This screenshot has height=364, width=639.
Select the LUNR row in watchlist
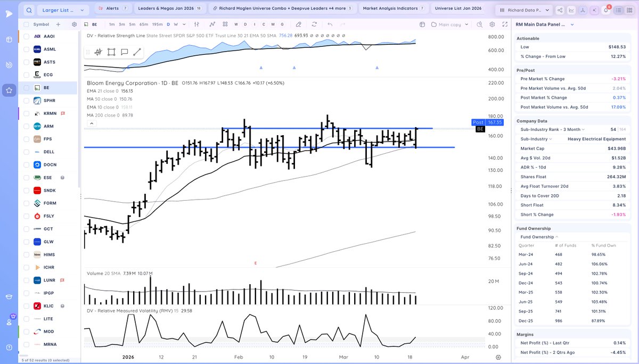pos(48,280)
